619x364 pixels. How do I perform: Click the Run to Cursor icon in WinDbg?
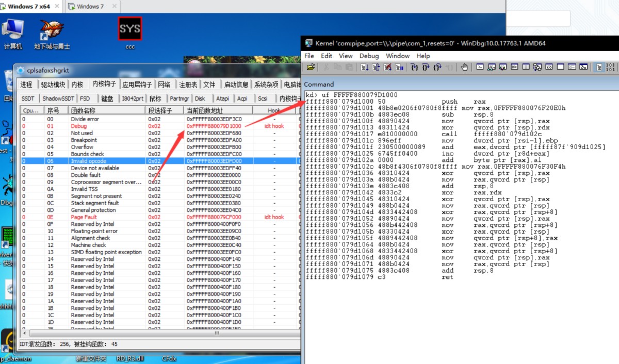click(x=449, y=67)
